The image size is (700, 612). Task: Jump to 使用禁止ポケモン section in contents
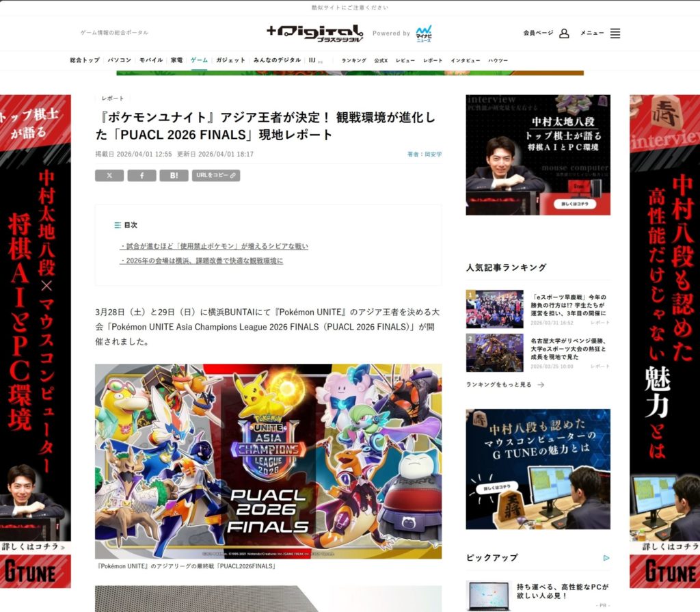coord(214,246)
